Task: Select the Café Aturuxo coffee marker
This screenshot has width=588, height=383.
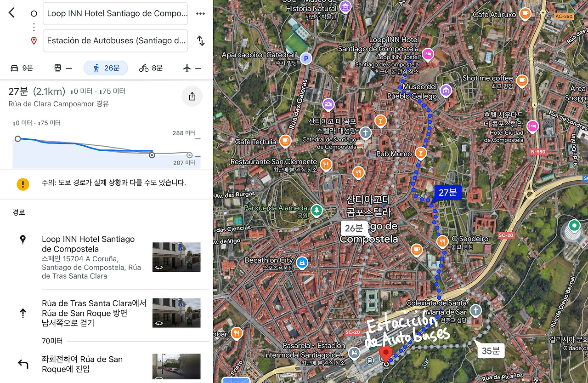Action: pos(525,15)
